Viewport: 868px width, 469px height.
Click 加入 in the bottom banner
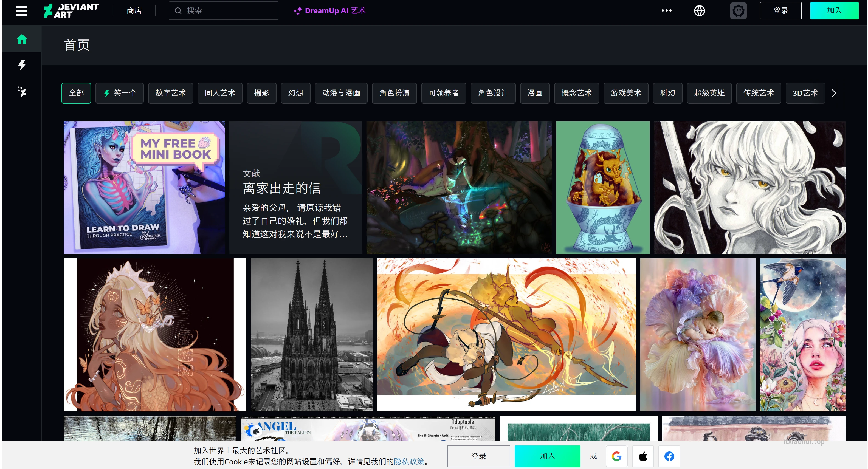[547, 456]
